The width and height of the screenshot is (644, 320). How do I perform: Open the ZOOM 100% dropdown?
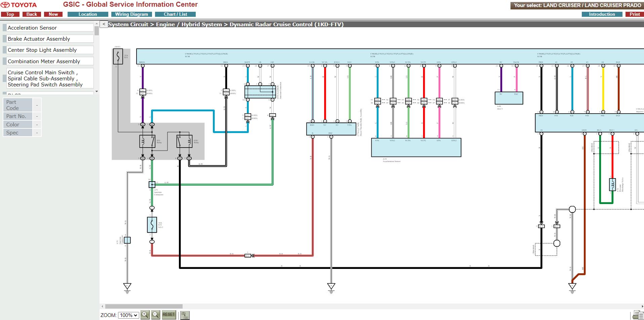(128, 315)
